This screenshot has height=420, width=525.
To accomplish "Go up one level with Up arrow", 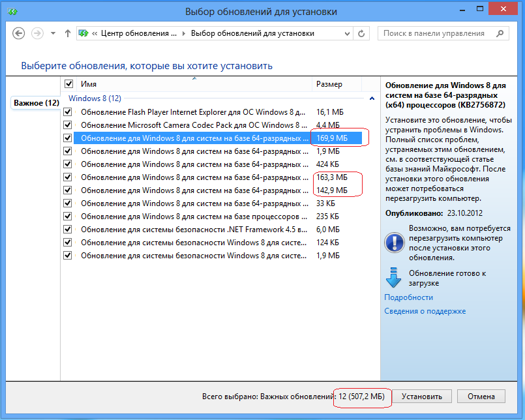I will pyautogui.click(x=68, y=33).
